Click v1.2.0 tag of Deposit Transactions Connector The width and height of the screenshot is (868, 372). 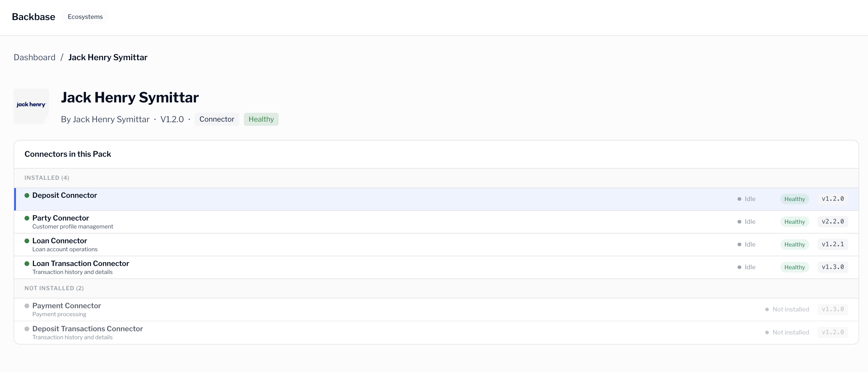click(x=833, y=332)
